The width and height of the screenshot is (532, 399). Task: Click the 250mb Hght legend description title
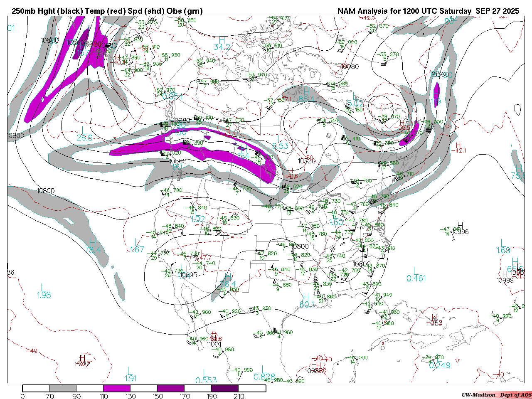point(107,11)
